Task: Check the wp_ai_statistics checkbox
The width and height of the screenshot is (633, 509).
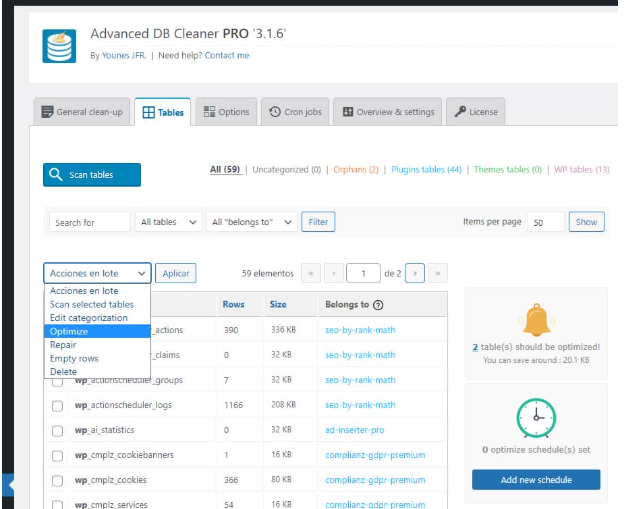Action: (x=57, y=431)
